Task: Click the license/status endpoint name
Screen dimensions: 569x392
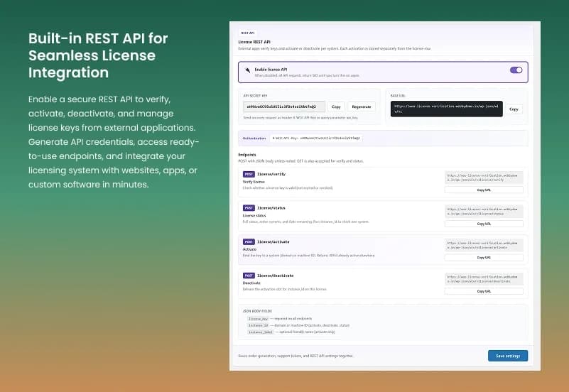Action: (271, 208)
